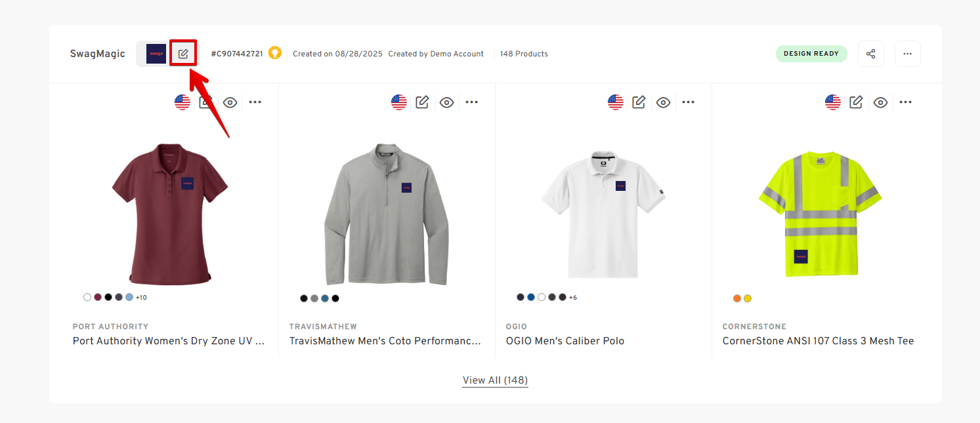This screenshot has width=980, height=423.
Task: Edit the TravisMathew Coto Performance product
Action: (422, 102)
